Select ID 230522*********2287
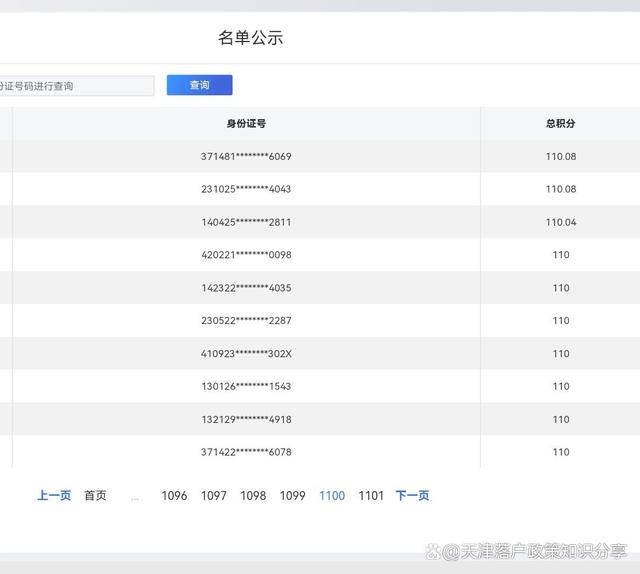Viewport: 640px width, 574px height. (246, 320)
